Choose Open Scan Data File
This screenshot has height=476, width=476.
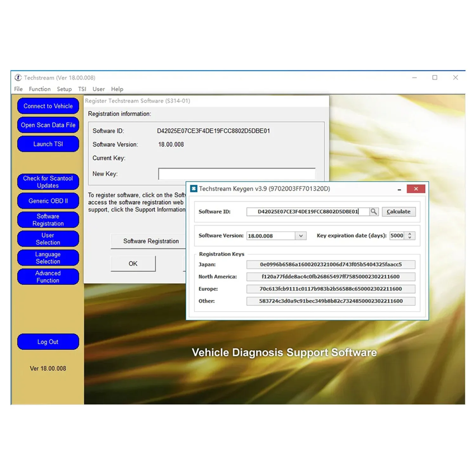click(48, 125)
